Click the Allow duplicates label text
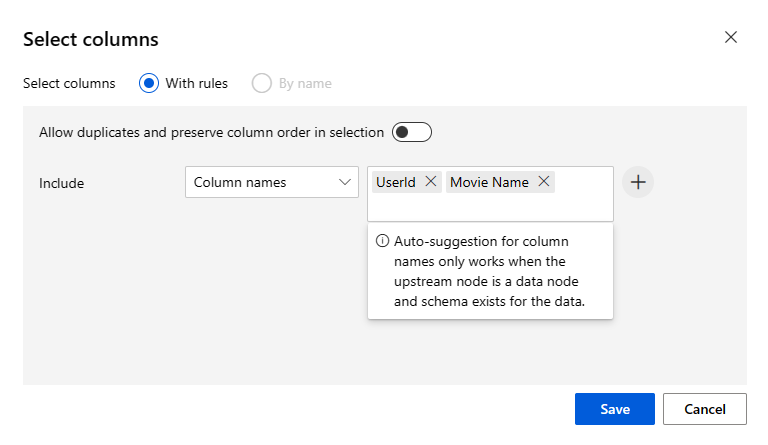 click(211, 132)
